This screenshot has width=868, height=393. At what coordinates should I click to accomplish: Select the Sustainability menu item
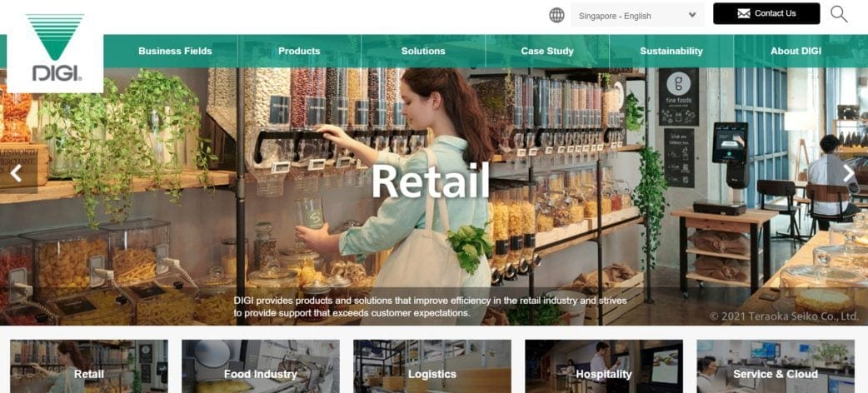(671, 51)
